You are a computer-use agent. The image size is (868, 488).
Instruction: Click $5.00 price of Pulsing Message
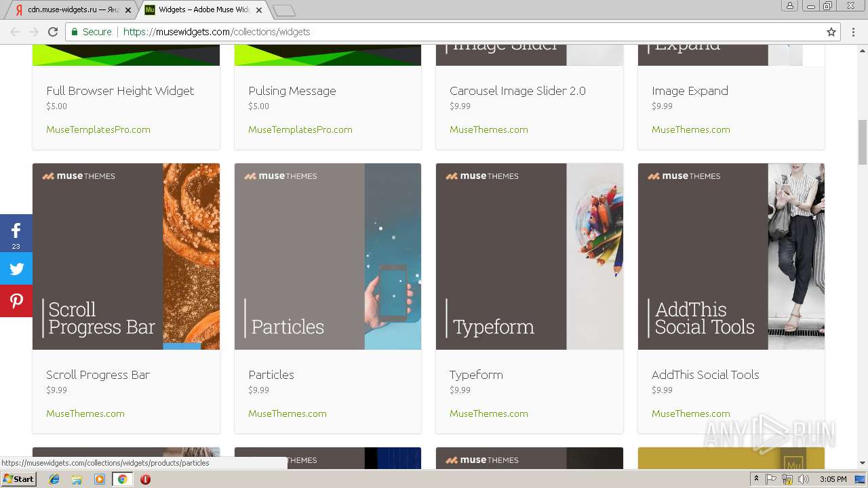[x=258, y=106]
